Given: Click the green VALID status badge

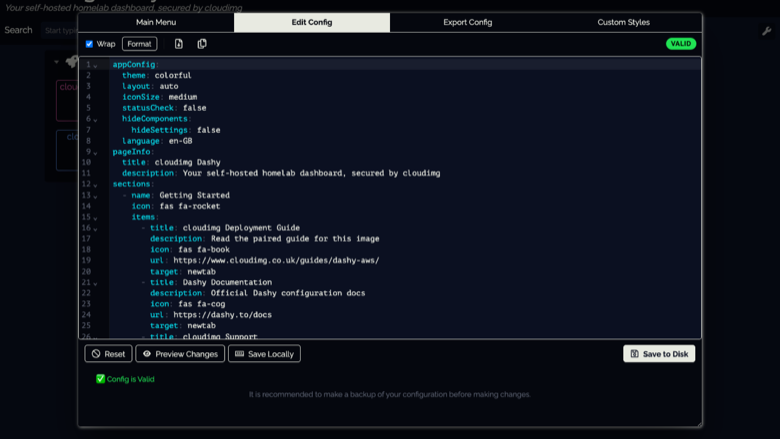Looking at the screenshot, I should click(681, 44).
